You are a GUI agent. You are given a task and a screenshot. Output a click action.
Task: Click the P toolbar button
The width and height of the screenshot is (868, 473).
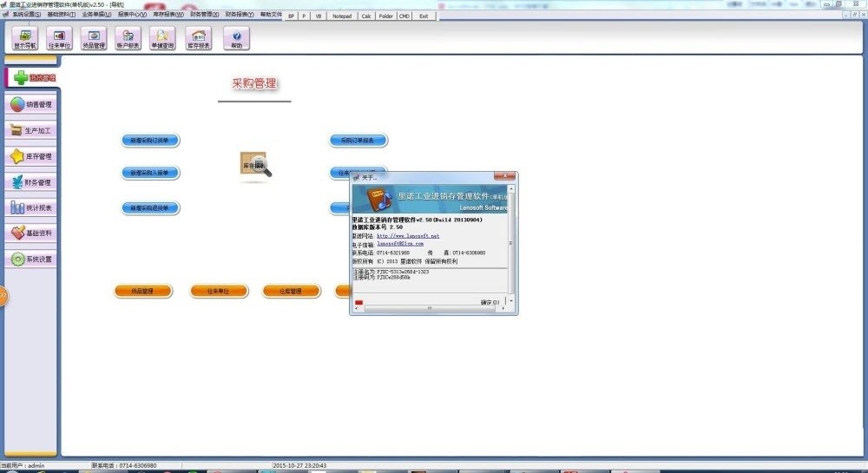pos(304,16)
